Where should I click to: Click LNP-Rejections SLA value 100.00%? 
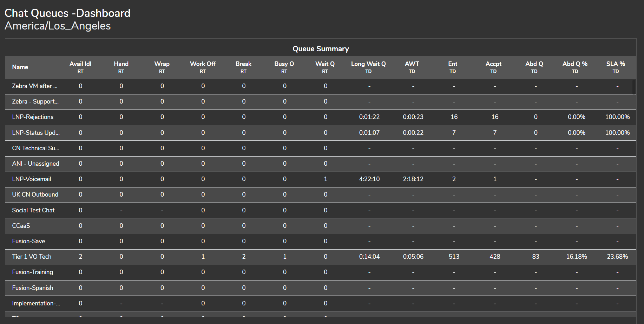click(617, 117)
